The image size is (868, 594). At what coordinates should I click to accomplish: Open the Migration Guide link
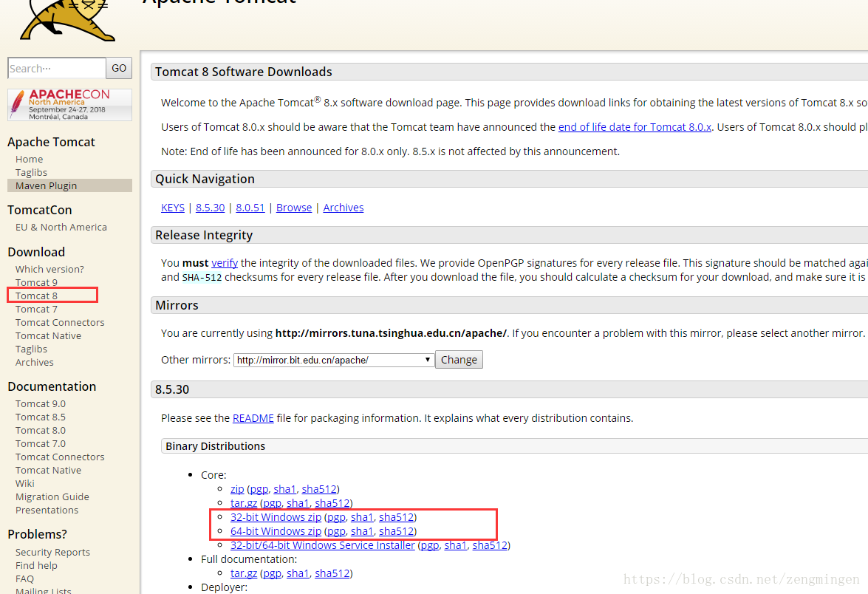click(52, 497)
